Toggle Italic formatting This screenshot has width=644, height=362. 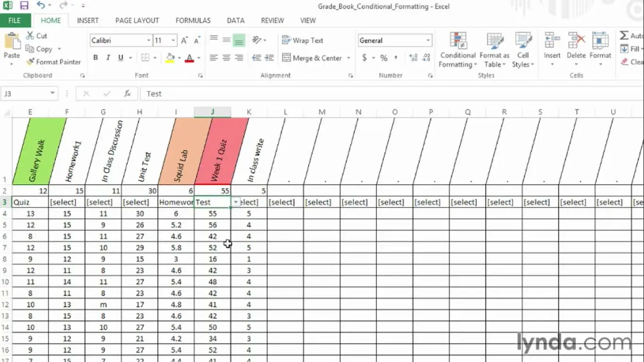[108, 58]
